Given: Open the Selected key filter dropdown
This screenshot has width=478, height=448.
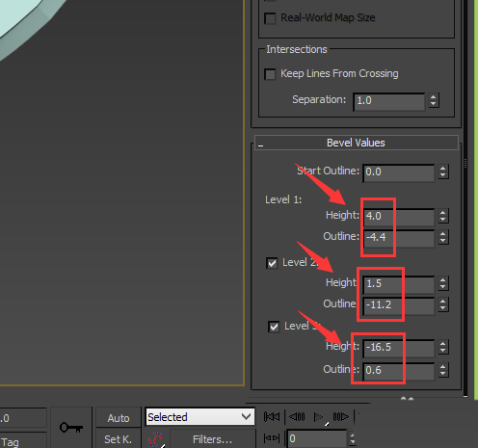Looking at the screenshot, I should coord(199,417).
